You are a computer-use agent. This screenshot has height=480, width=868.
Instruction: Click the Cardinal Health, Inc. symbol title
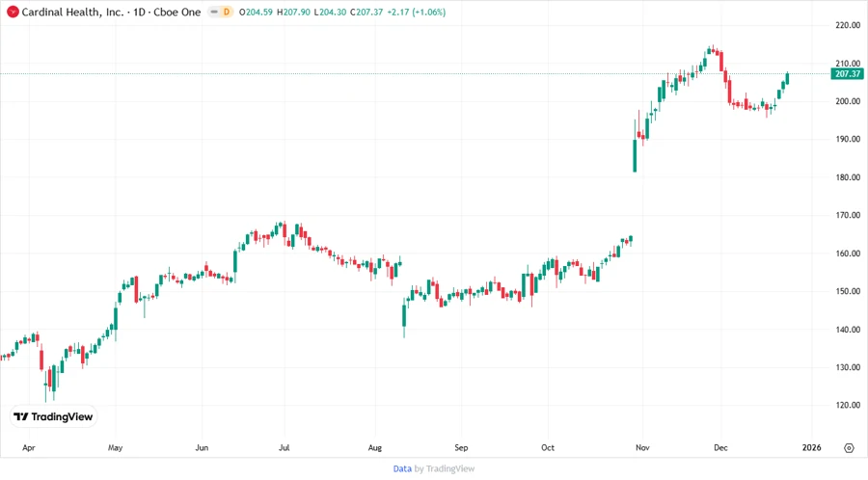[x=72, y=12]
